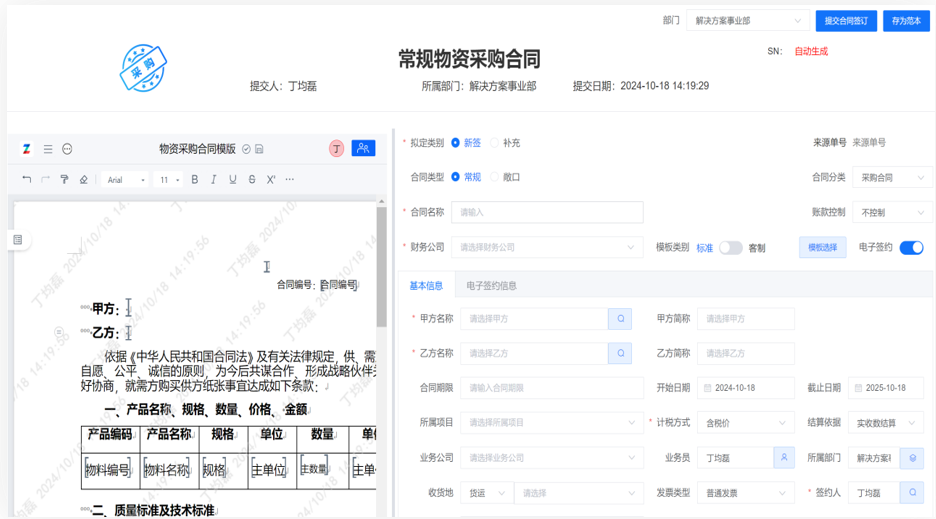Open the Arial font family dropdown

125,180
